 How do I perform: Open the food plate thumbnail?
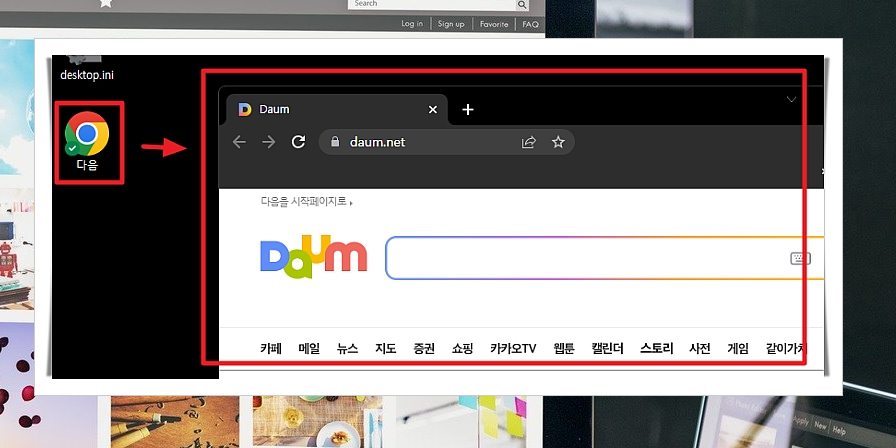pyautogui.click(x=318, y=421)
